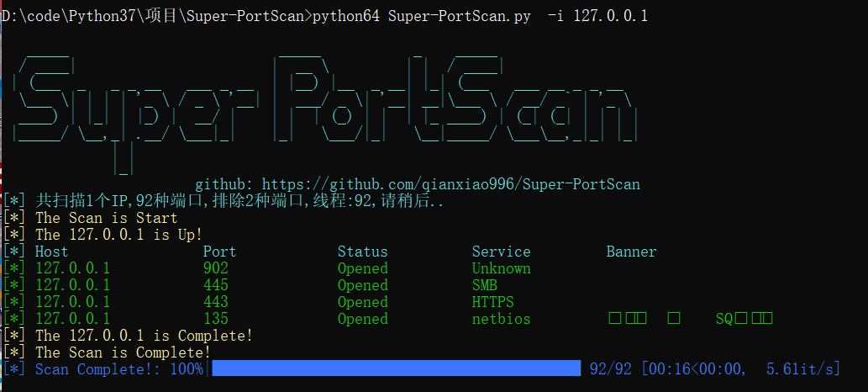Click the 'SMB' service entry
The height and width of the screenshot is (392, 868).
[484, 285]
